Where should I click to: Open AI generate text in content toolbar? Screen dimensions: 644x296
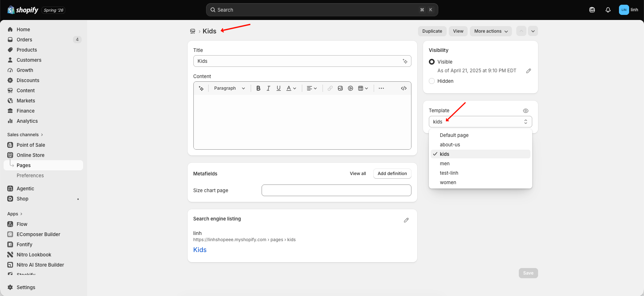click(201, 88)
